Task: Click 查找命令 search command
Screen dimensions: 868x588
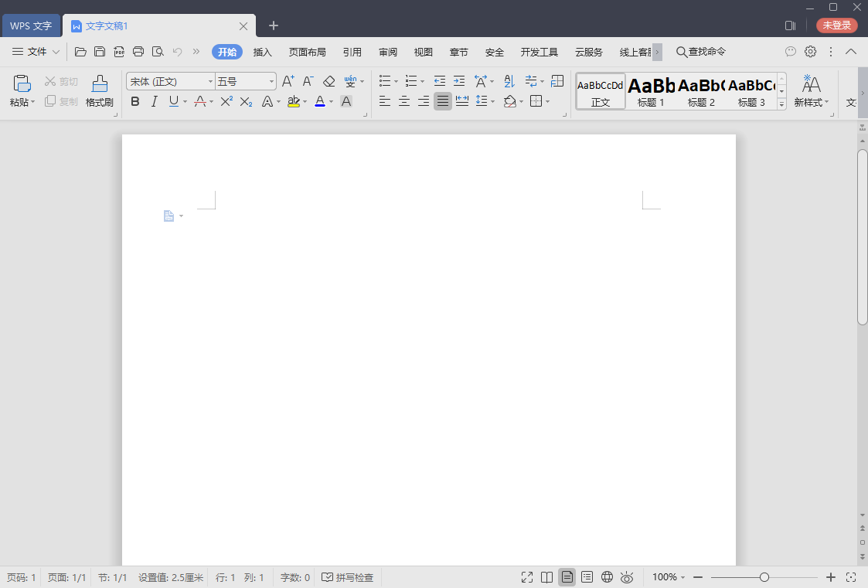Action: [x=701, y=52]
